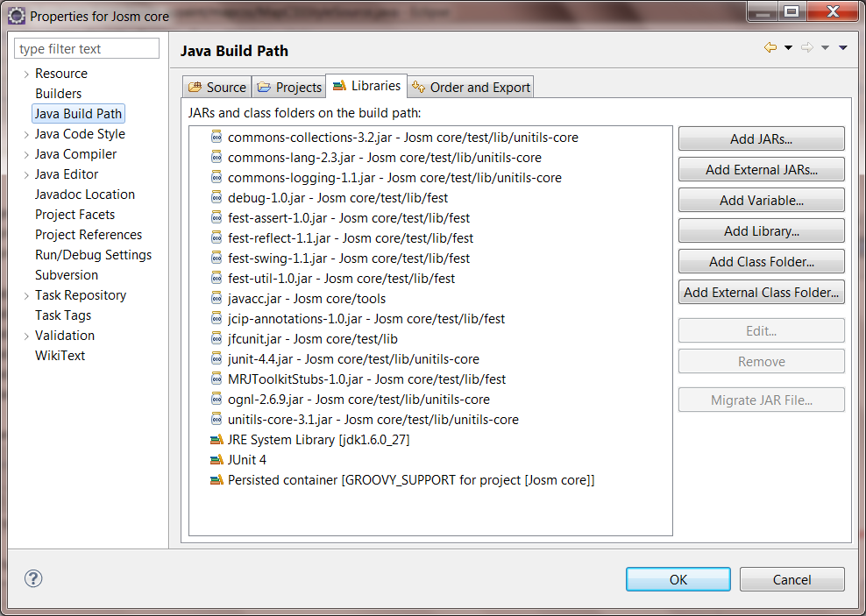
Task: Expand the Java Code Style node
Action: (26, 134)
